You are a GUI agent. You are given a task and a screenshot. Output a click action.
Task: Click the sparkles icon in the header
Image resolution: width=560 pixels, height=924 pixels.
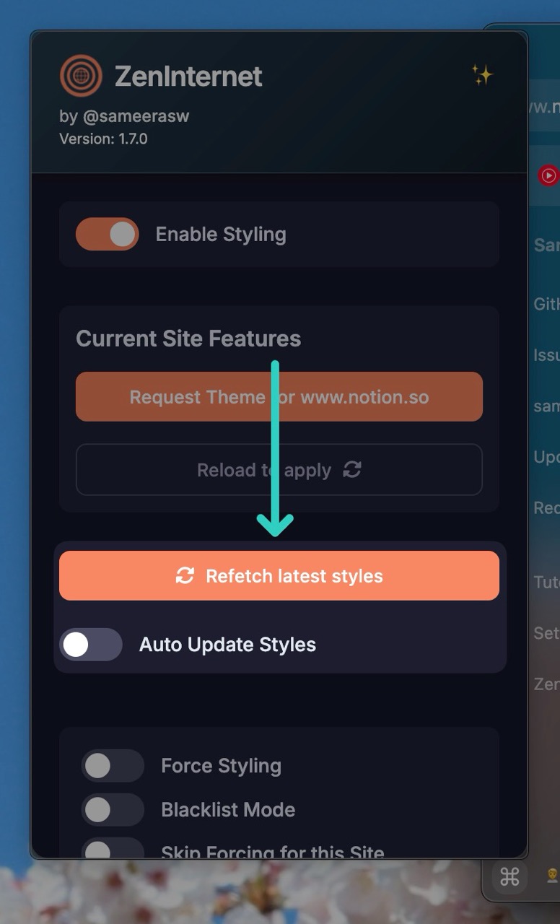pos(482,74)
